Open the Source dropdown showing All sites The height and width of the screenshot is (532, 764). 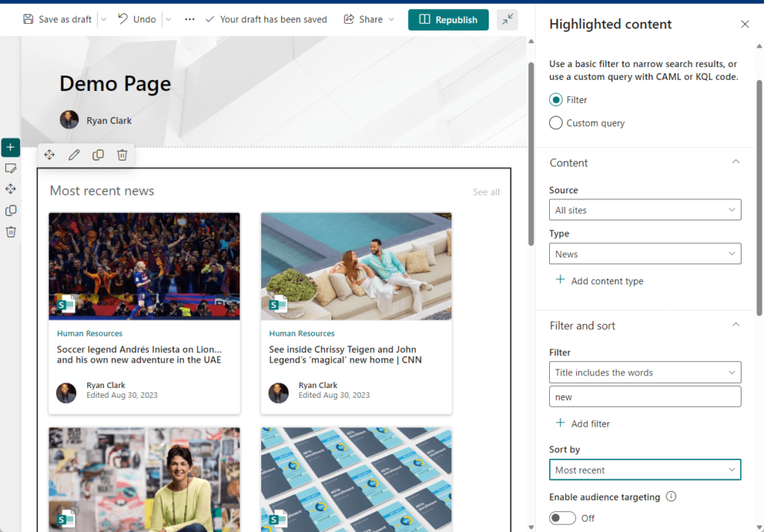645,210
